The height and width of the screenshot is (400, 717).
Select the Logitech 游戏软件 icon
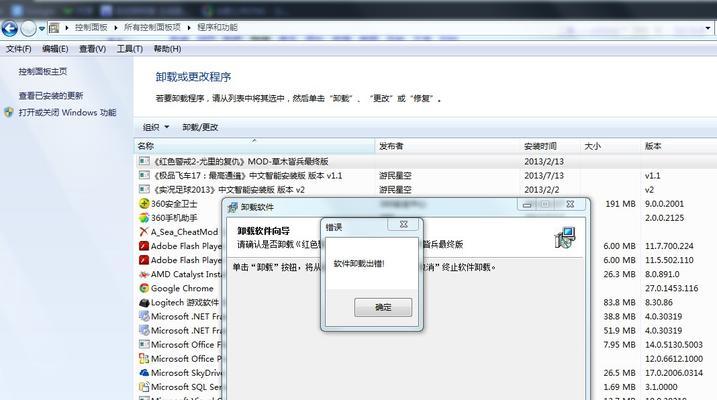(144, 302)
